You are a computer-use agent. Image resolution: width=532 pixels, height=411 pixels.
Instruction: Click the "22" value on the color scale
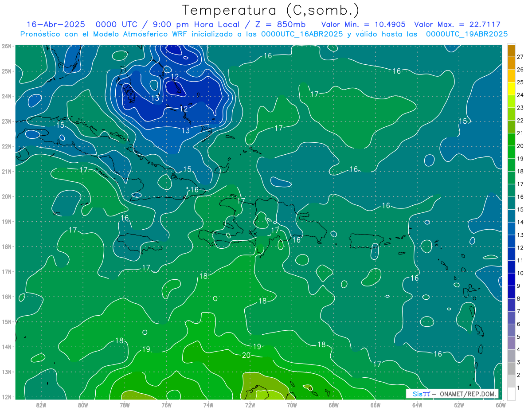tap(520, 121)
